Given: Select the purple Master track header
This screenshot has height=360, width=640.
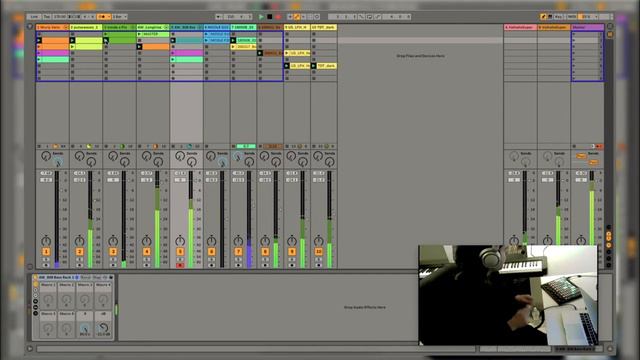Looking at the screenshot, I should click(587, 27).
